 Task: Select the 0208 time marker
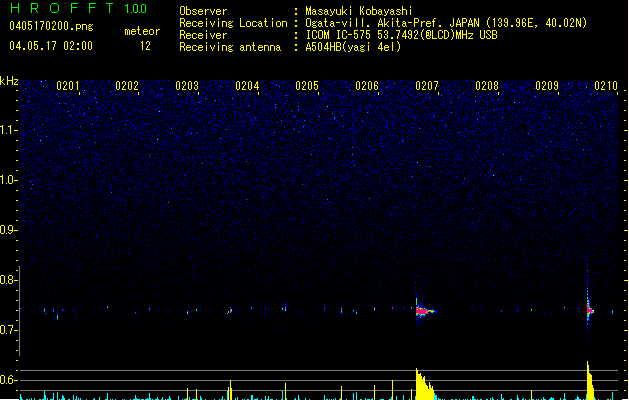pos(487,86)
